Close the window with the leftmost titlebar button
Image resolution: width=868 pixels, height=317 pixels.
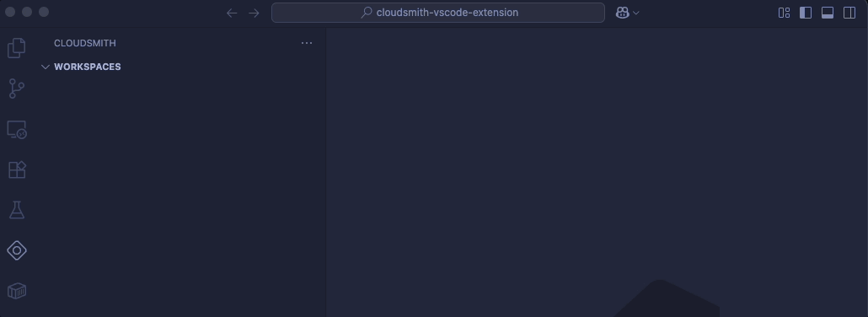point(10,12)
